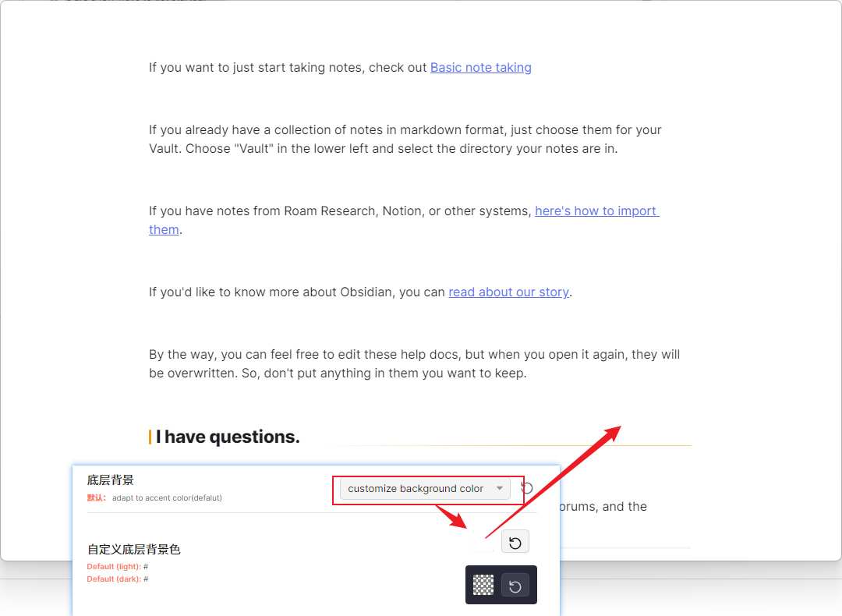Place cursor in the Vault paragraph text
This screenshot has width=842, height=616.
(405, 139)
